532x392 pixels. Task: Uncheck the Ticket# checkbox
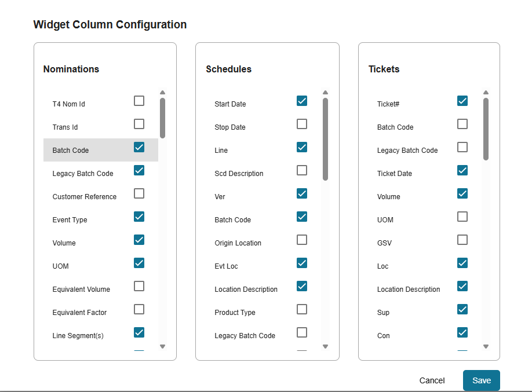[x=462, y=101]
